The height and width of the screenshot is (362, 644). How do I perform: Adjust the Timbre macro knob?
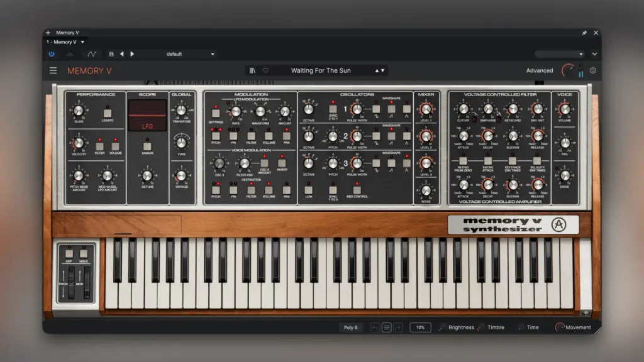coord(481,327)
